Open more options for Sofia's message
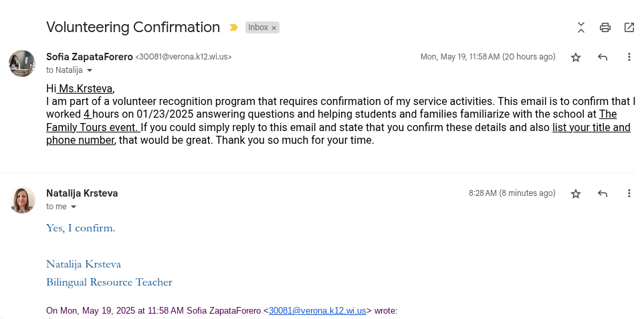This screenshot has height=319, width=644. (x=629, y=58)
